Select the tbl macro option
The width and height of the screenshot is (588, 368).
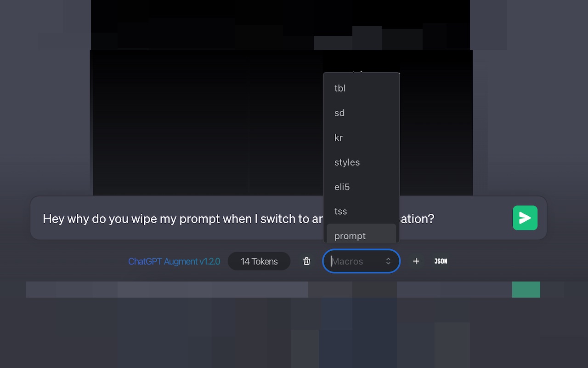coord(362,88)
